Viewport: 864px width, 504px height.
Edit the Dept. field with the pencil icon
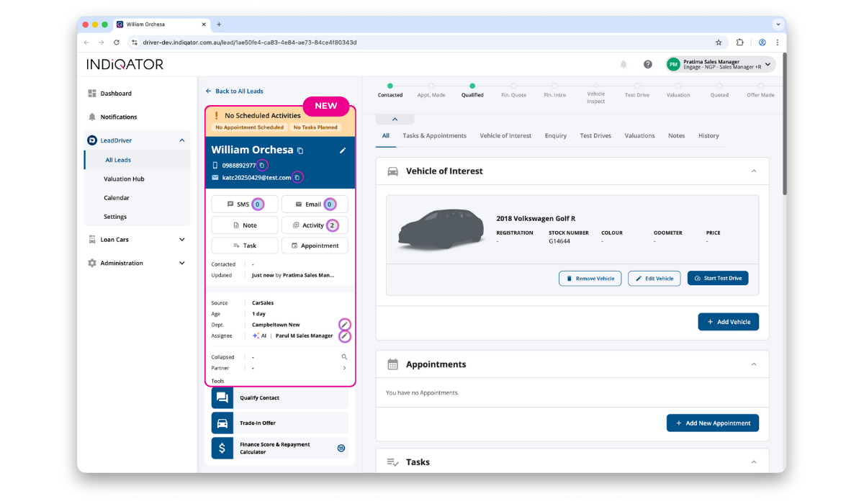pos(343,324)
